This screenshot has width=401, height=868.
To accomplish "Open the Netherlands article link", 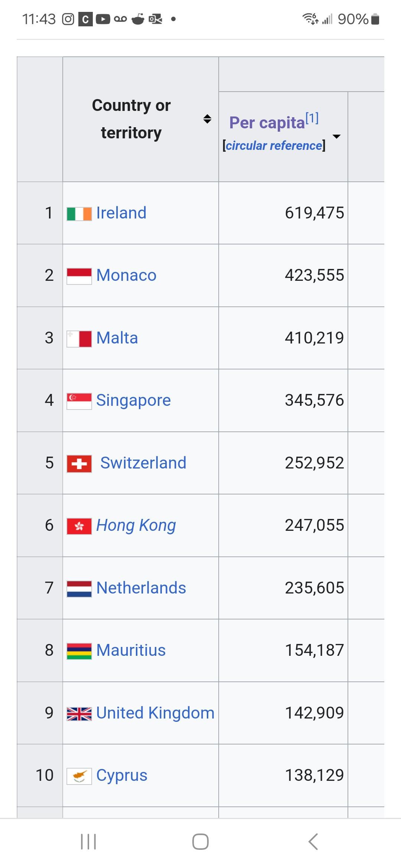I will tap(141, 588).
